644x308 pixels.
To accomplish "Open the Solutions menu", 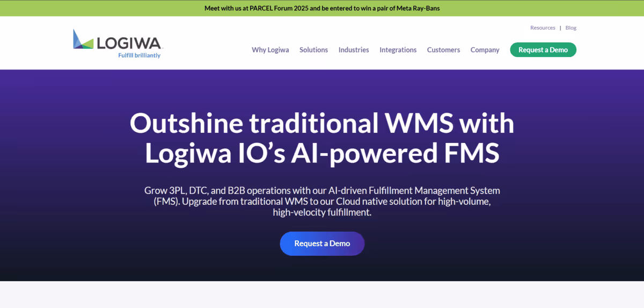I will [x=313, y=50].
